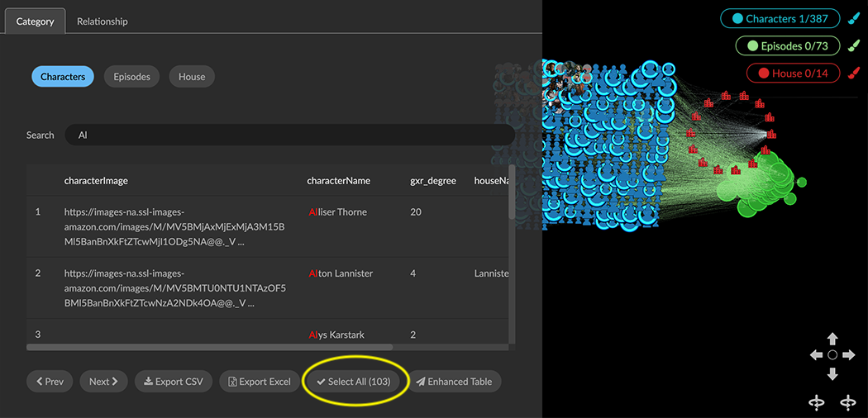This screenshot has height=418, width=868.
Task: Click degree value 4 cell
Action: click(413, 273)
